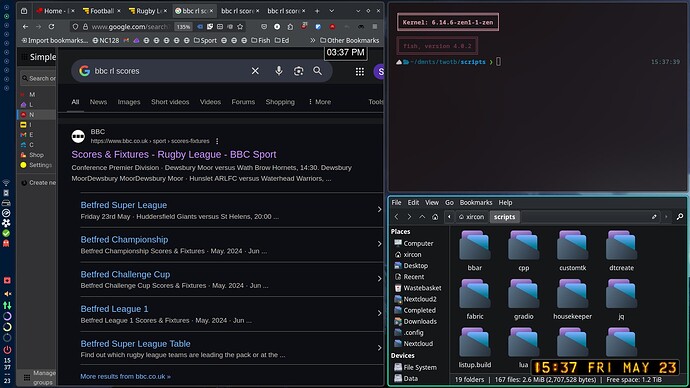This screenshot has width=690, height=388.
Task: Open the Google apps grid
Action: pyautogui.click(x=360, y=71)
